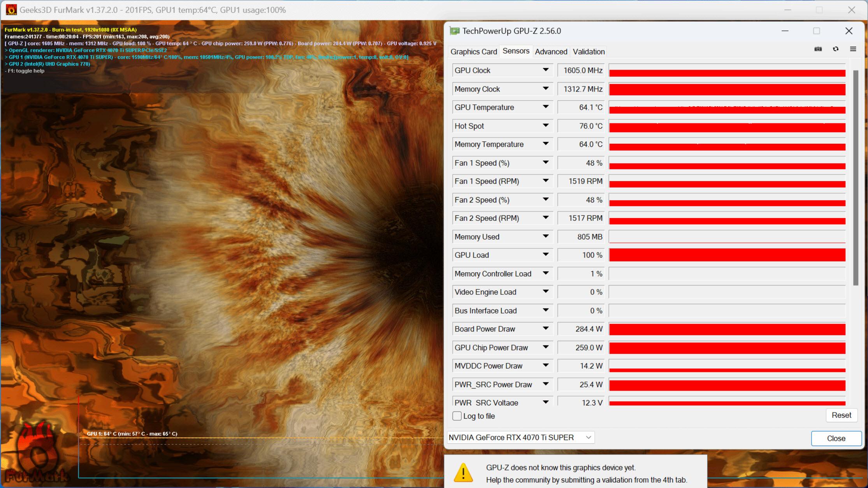Select the NVIDIA GeForce RTX 4070 Ti SUPER dropdown
Viewport: 868px width, 488px height.
point(520,437)
